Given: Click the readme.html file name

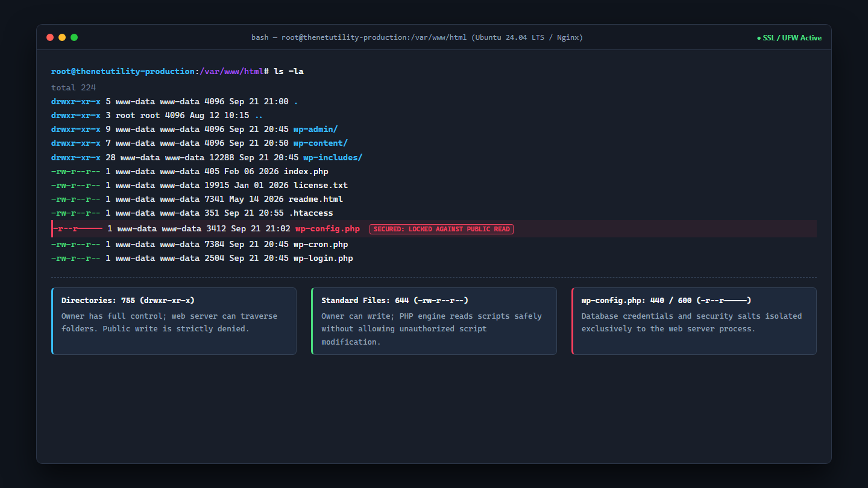Looking at the screenshot, I should pos(316,199).
